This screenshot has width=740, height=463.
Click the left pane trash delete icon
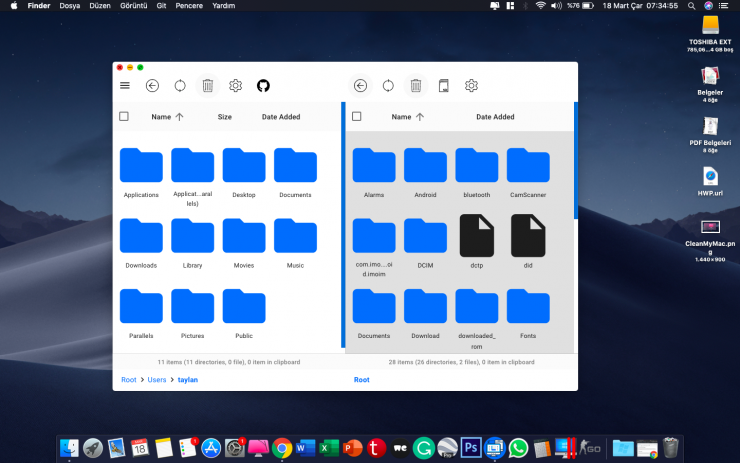tap(208, 85)
